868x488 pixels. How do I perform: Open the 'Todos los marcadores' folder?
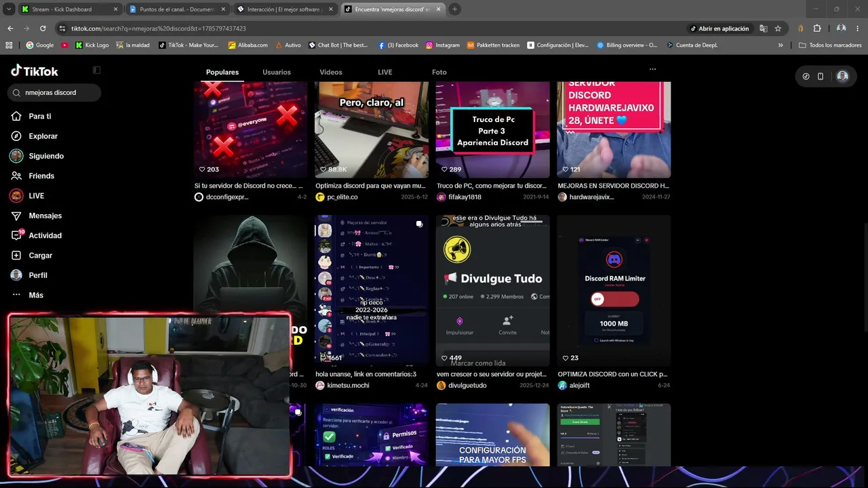(x=830, y=45)
